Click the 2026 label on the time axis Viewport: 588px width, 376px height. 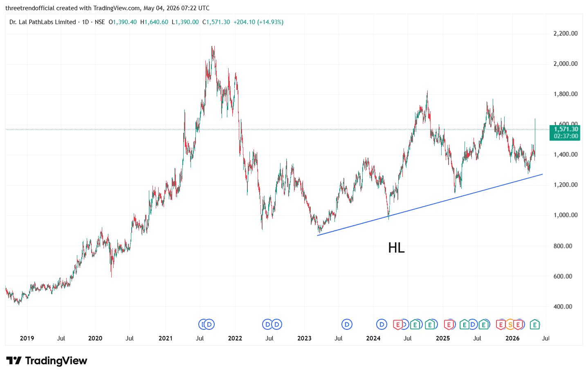click(x=512, y=338)
